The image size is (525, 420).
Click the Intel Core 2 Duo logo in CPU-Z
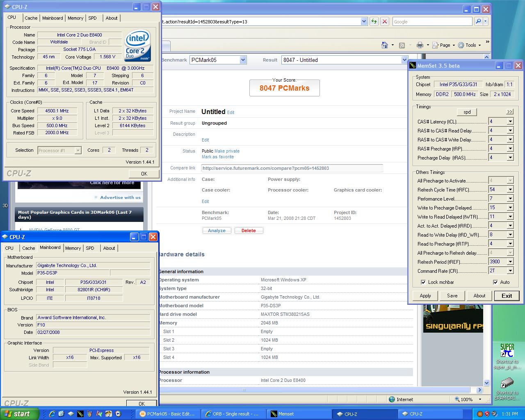pos(137,46)
